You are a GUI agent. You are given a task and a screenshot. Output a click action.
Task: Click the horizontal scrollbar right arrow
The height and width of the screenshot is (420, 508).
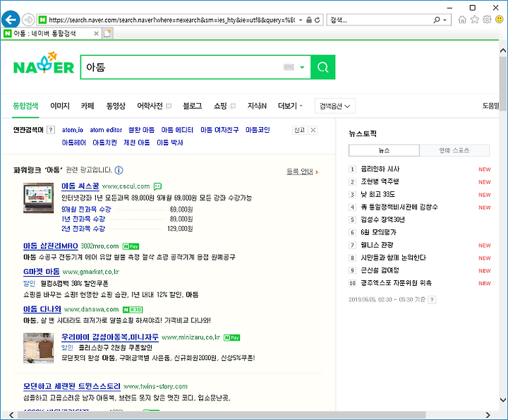pyautogui.click(x=488, y=415)
